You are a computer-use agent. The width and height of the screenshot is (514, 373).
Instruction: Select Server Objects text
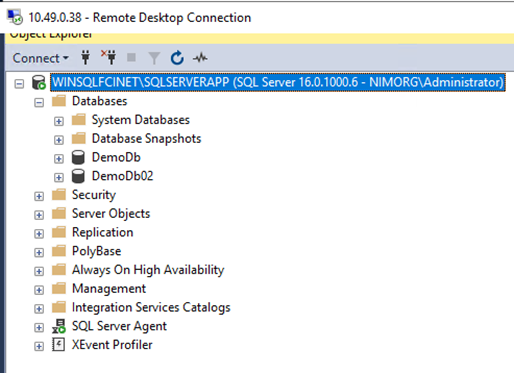pyautogui.click(x=111, y=213)
